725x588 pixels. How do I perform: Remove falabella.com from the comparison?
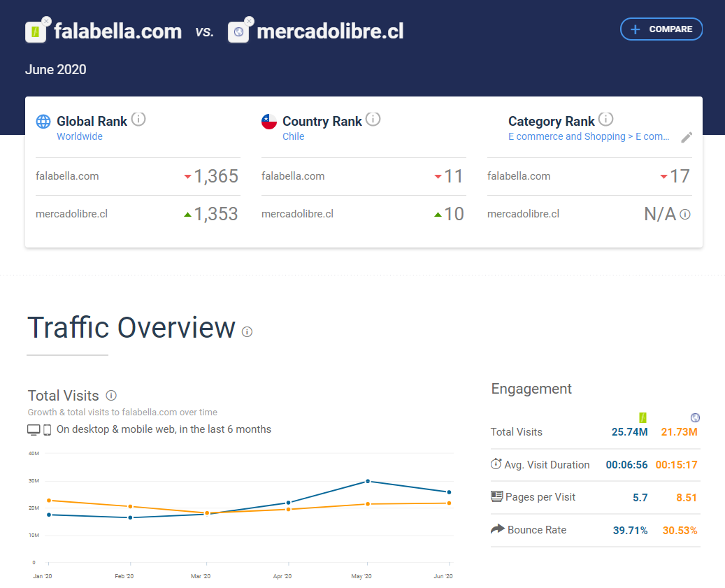tap(46, 22)
